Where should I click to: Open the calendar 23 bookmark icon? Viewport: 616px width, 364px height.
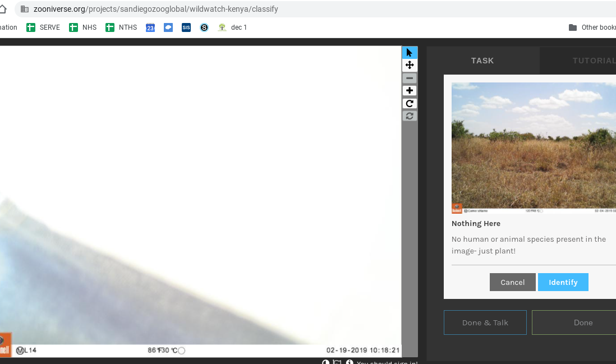(x=150, y=27)
